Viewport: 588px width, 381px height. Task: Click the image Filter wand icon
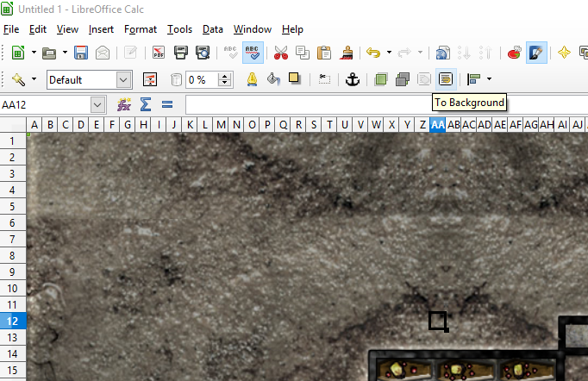18,79
